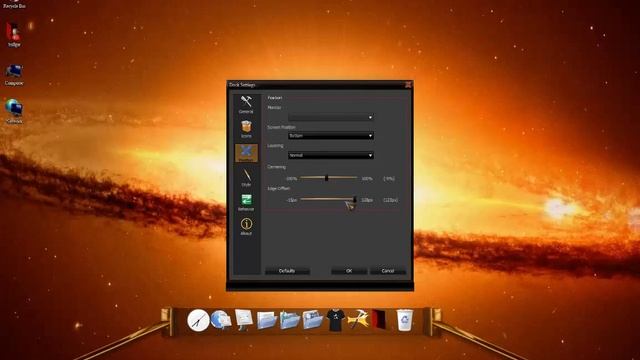Select the Computer desktop icon

(x=14, y=75)
